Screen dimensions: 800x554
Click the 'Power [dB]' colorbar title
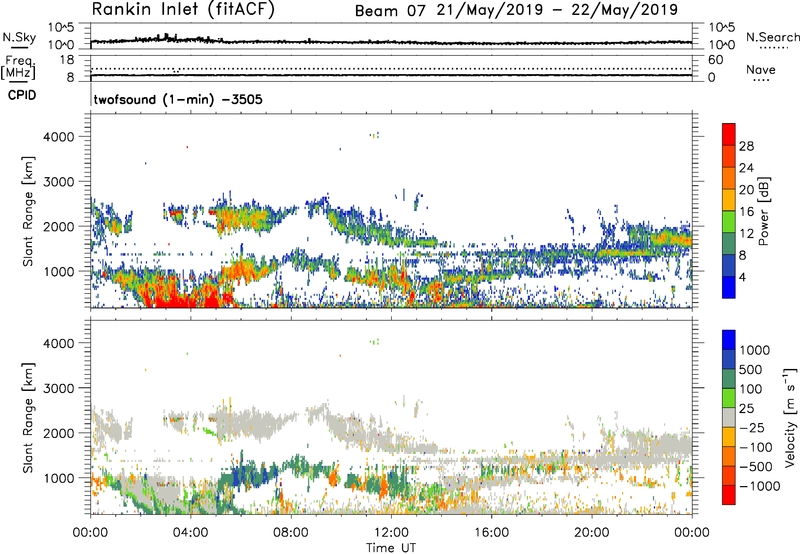pos(763,211)
